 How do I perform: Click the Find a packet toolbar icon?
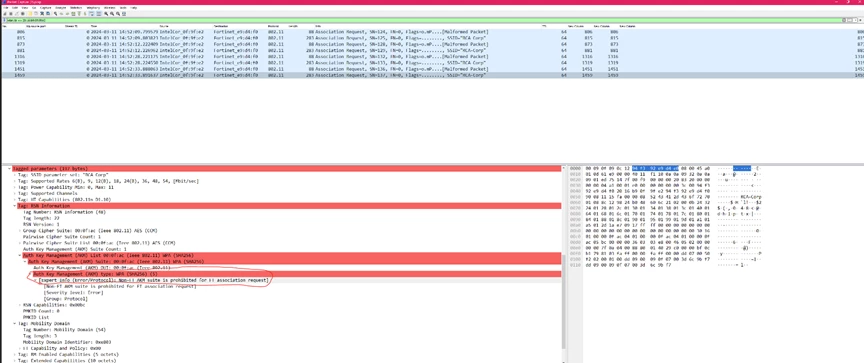(x=56, y=14)
